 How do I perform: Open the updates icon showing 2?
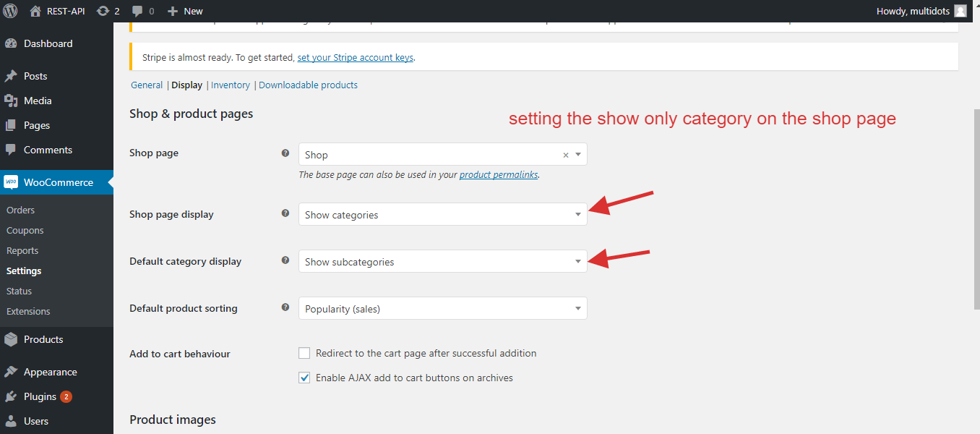(x=103, y=11)
